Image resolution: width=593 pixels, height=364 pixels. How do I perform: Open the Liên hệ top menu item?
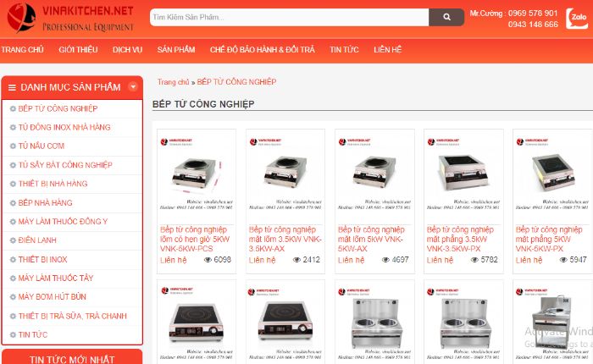[x=387, y=49]
